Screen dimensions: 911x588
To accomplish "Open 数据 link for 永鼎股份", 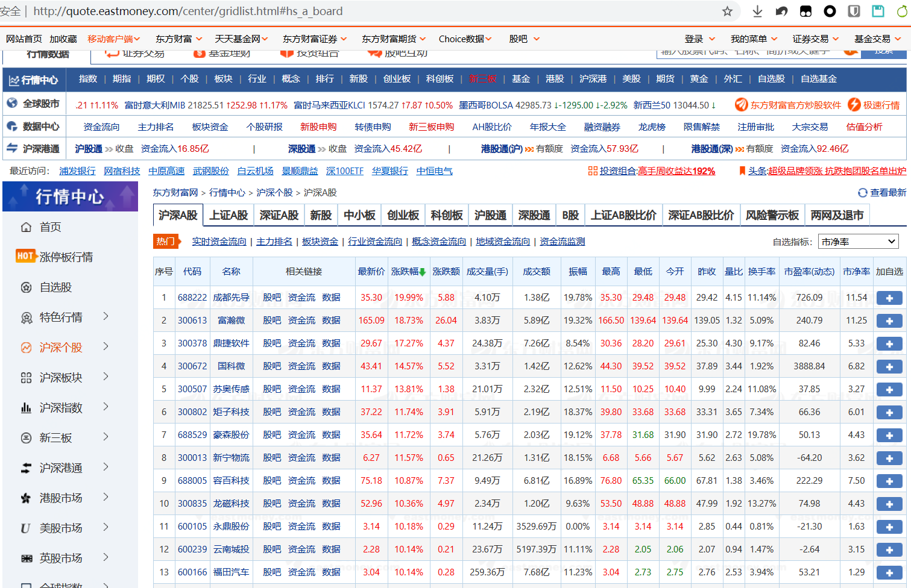I will click(331, 527).
